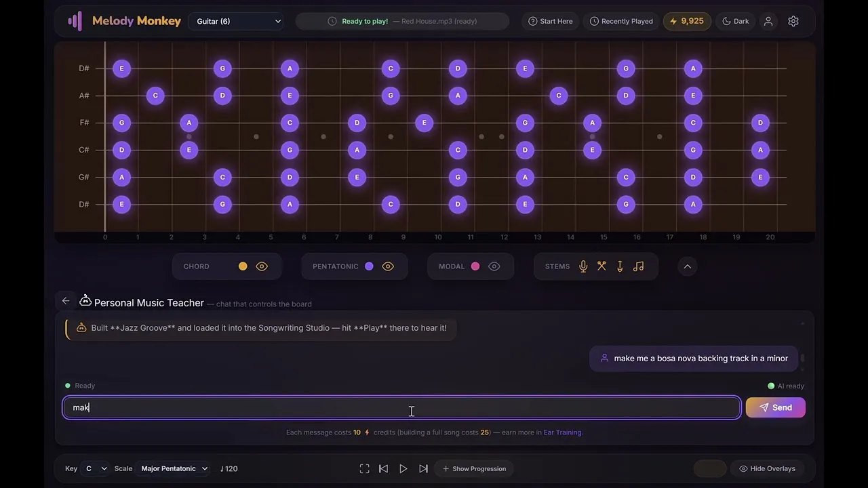Open the Guitar (6) instrument dropdown
The image size is (868, 488).
pos(237,21)
